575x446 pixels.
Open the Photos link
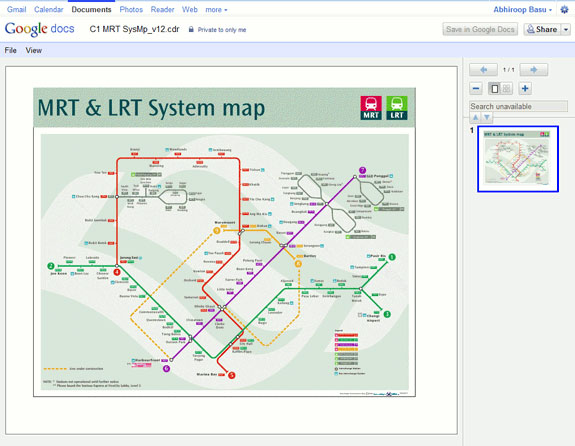pyautogui.click(x=131, y=10)
